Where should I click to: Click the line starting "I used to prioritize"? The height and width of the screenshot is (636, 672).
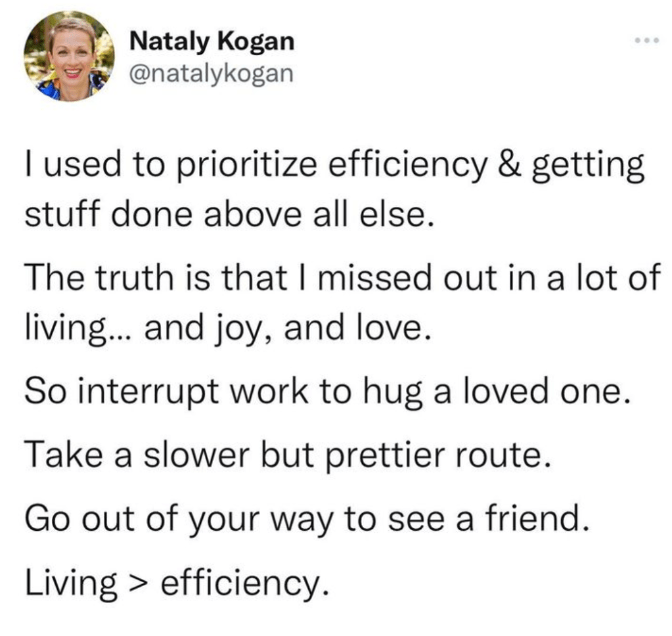point(334,164)
